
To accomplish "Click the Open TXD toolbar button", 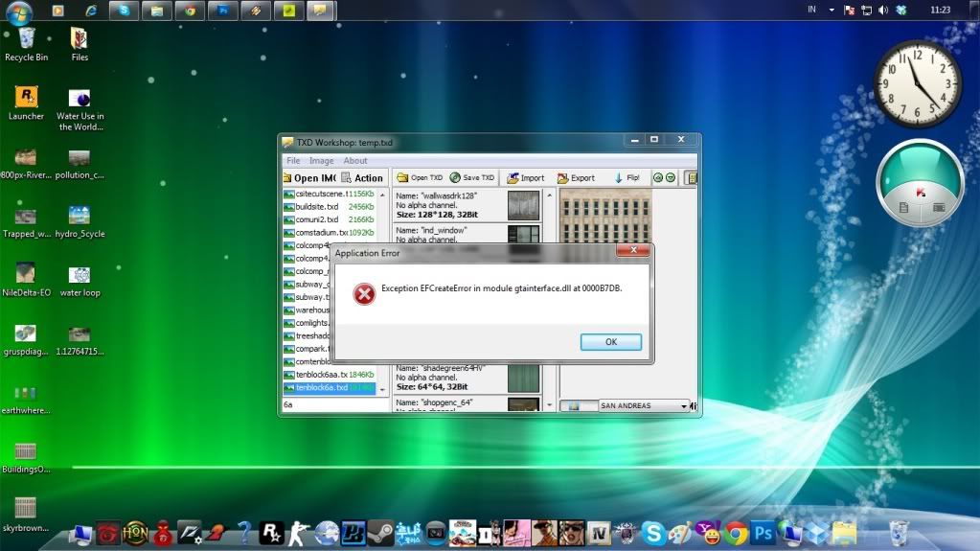I will (x=420, y=178).
